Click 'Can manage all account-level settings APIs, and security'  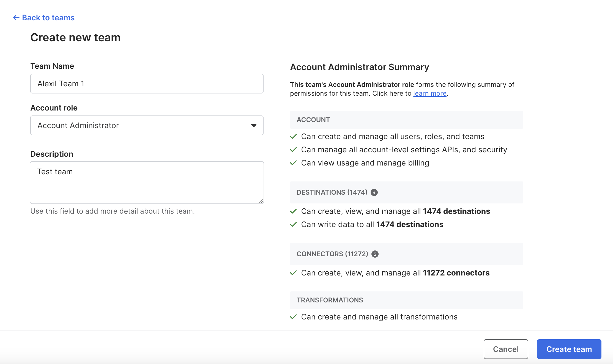coord(404,150)
